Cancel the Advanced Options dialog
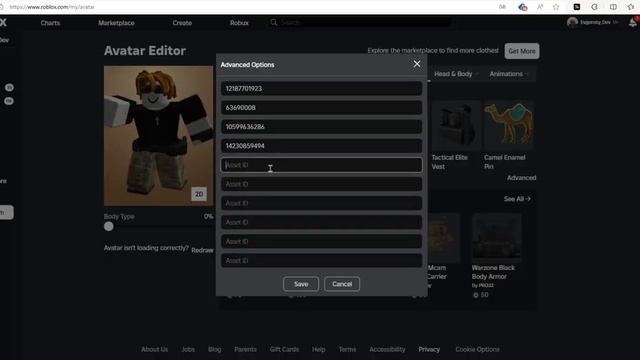Image resolution: width=640 pixels, height=360 pixels. click(x=342, y=284)
